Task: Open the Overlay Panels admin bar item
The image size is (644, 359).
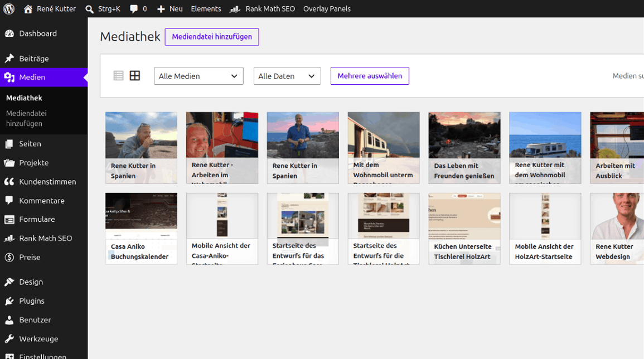Action: (x=327, y=8)
